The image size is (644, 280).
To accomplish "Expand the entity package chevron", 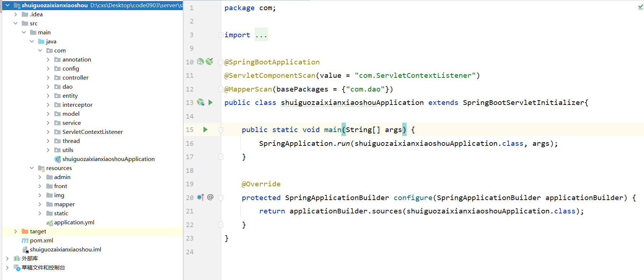I will tap(48, 96).
